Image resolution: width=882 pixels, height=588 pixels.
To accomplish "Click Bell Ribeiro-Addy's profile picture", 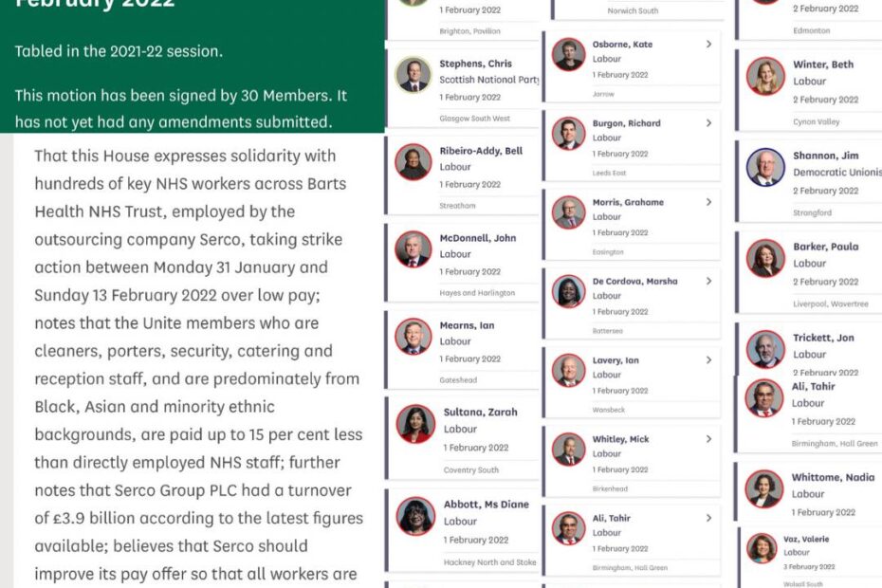I will pos(413,161).
